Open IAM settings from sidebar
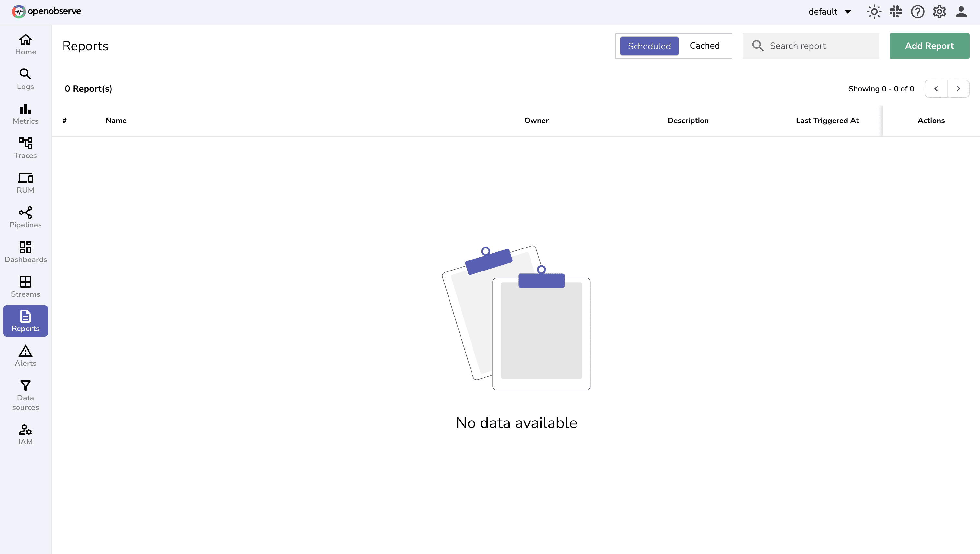 [25, 434]
